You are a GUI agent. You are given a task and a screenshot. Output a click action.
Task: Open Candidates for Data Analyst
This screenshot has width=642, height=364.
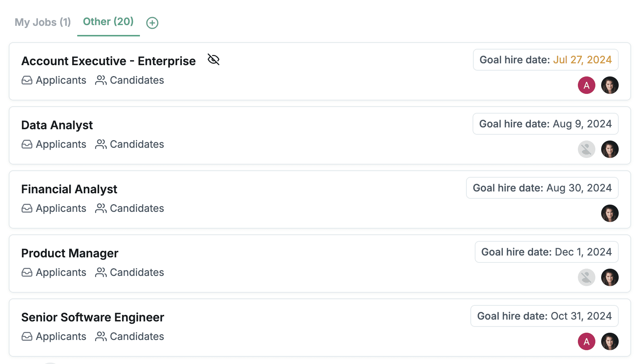pos(130,144)
